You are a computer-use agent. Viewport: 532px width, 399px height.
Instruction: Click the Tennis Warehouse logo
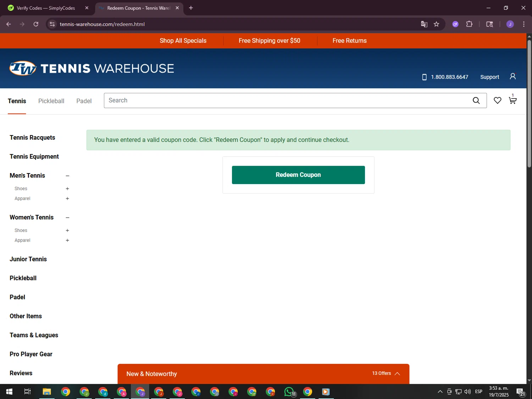(x=92, y=68)
